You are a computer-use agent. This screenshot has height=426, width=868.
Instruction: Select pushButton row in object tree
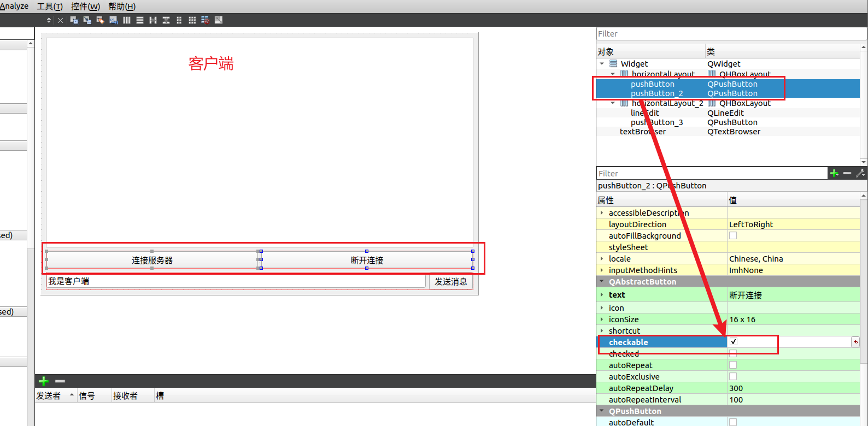[x=728, y=84]
